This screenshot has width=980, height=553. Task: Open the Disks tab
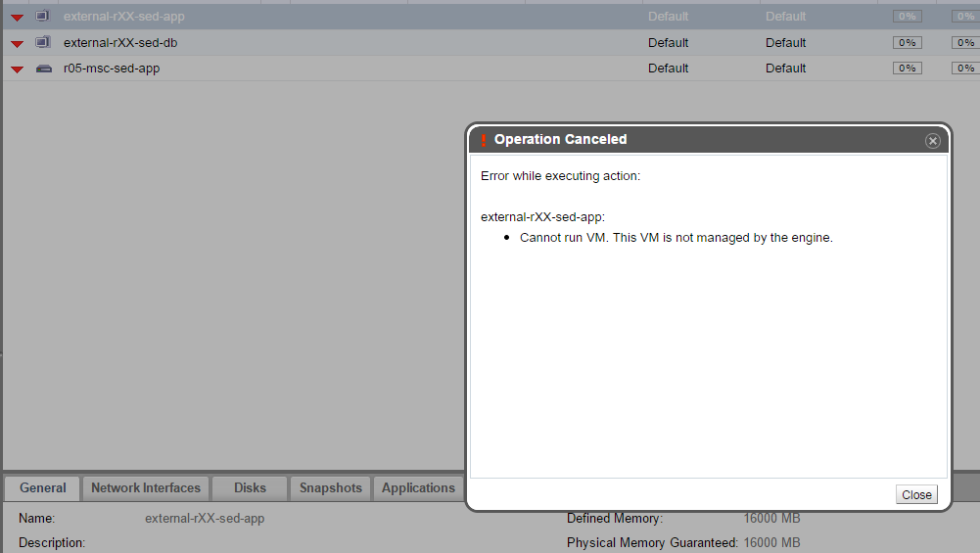coord(250,487)
